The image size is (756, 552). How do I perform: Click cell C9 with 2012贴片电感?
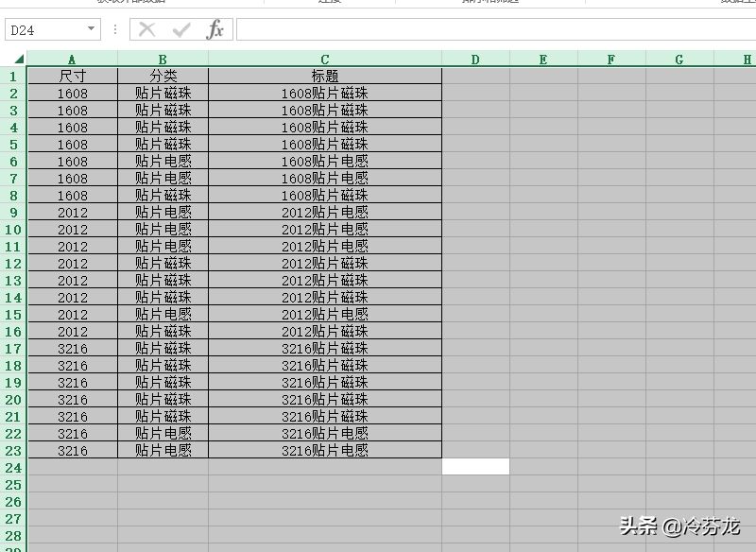pyautogui.click(x=325, y=212)
